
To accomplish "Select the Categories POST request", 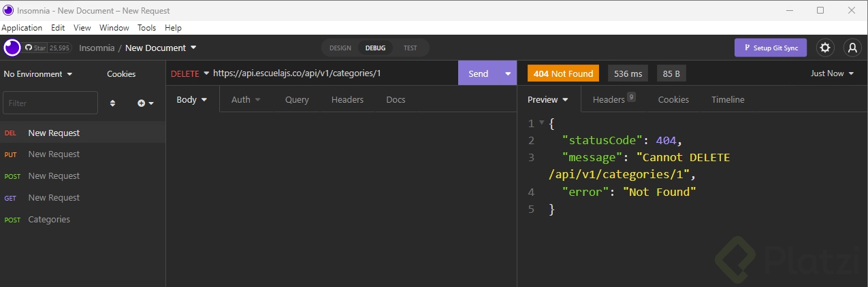I will click(x=49, y=219).
